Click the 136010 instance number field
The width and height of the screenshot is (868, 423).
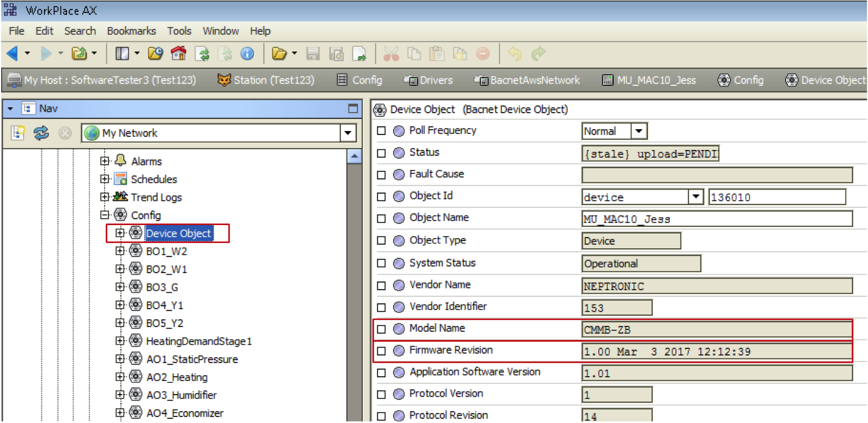777,197
